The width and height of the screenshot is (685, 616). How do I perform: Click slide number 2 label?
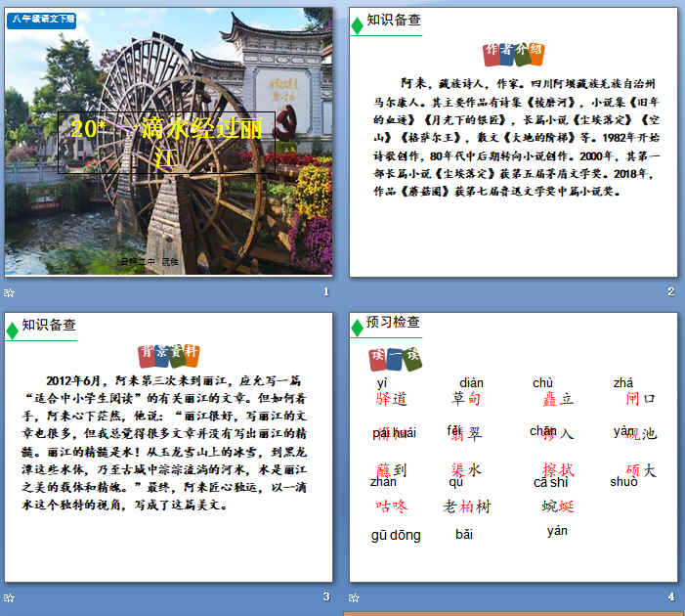tap(670, 291)
